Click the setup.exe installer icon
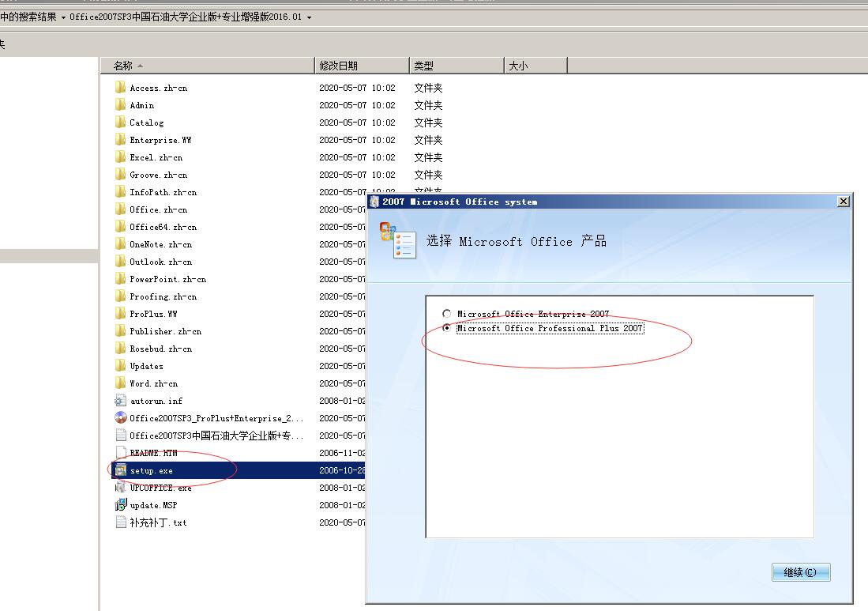Screen dimensions: 868x611 point(120,470)
